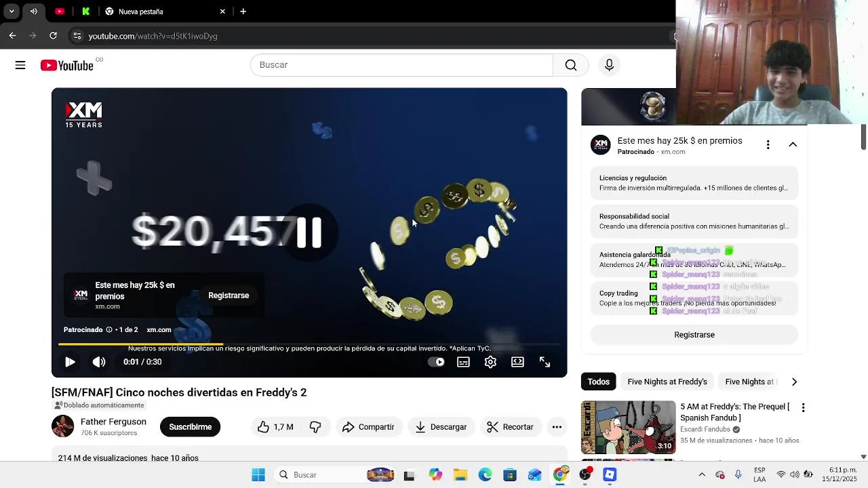The height and width of the screenshot is (488, 868).
Task: Open the Escardi Fandubs channel link
Action: (x=705, y=429)
